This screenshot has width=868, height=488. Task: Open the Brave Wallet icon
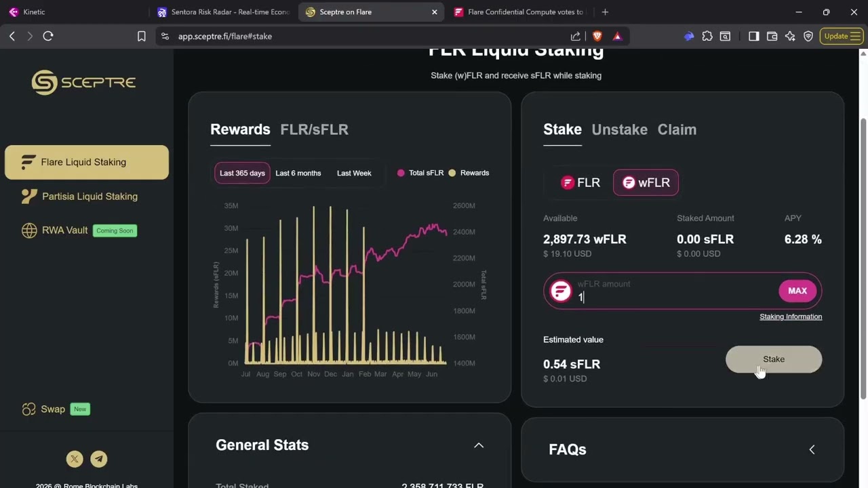(772, 36)
